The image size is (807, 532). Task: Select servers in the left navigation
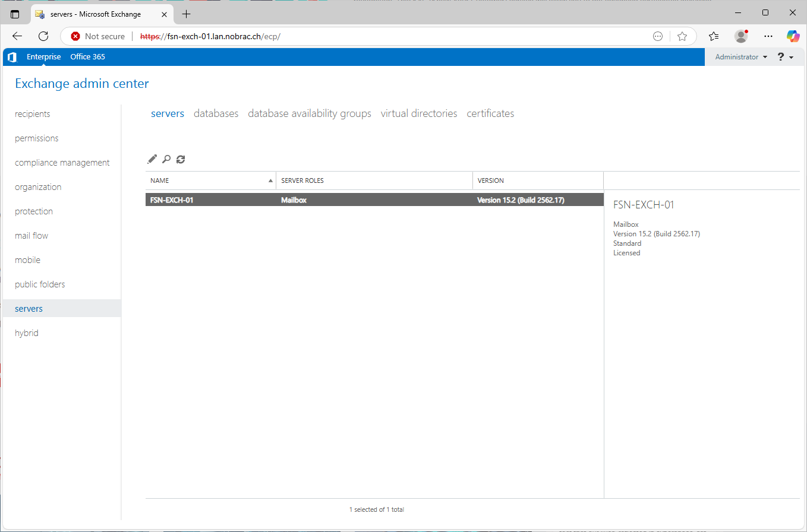coord(62,309)
